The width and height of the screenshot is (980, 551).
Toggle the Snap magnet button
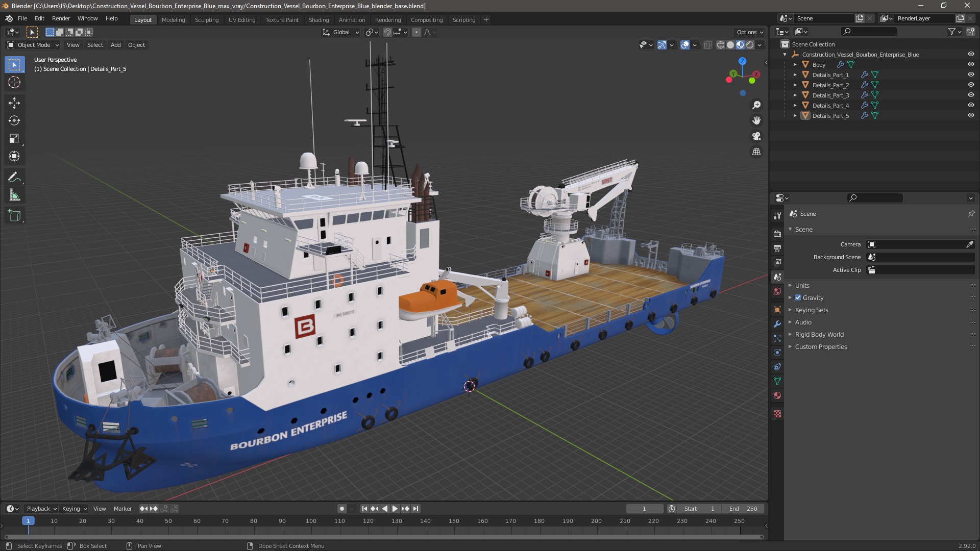[x=387, y=32]
